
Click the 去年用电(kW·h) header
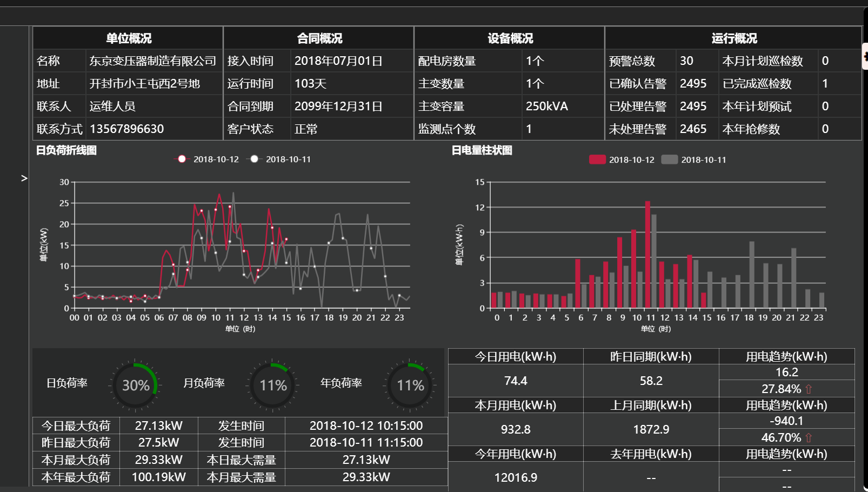[651, 454]
